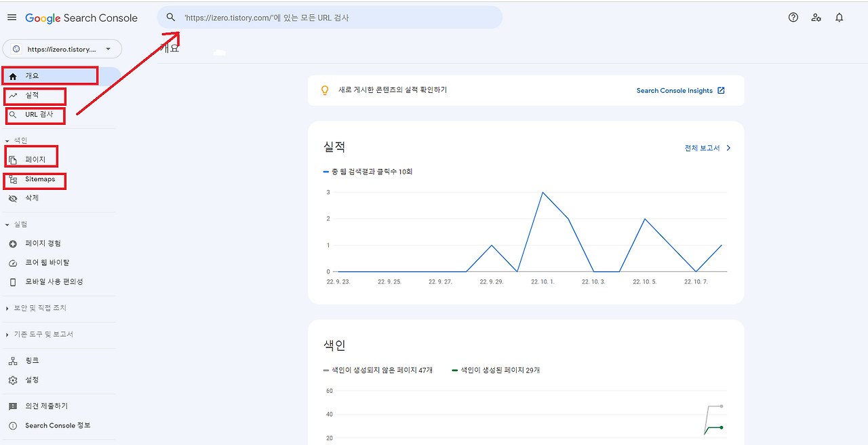Click the 색인 card heading

335,345
